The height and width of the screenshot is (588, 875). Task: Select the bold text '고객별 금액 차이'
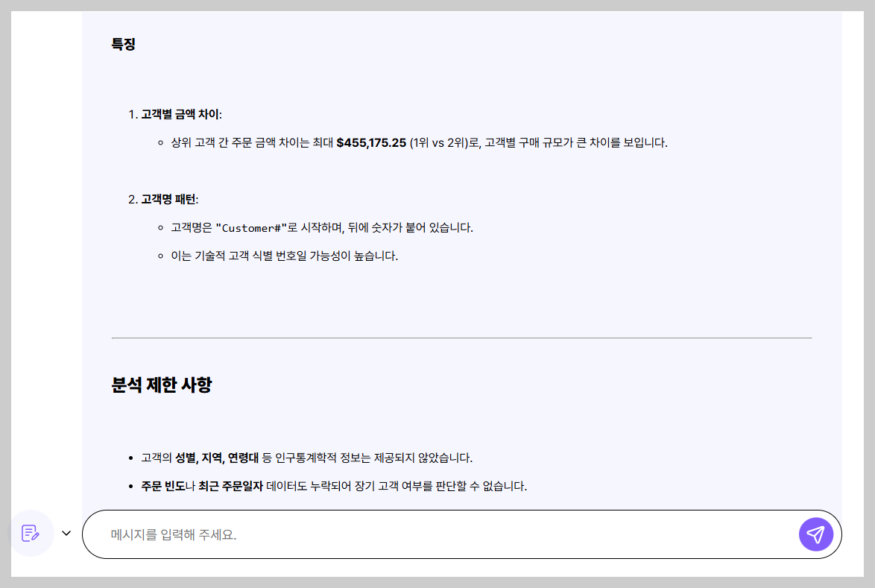coord(180,113)
